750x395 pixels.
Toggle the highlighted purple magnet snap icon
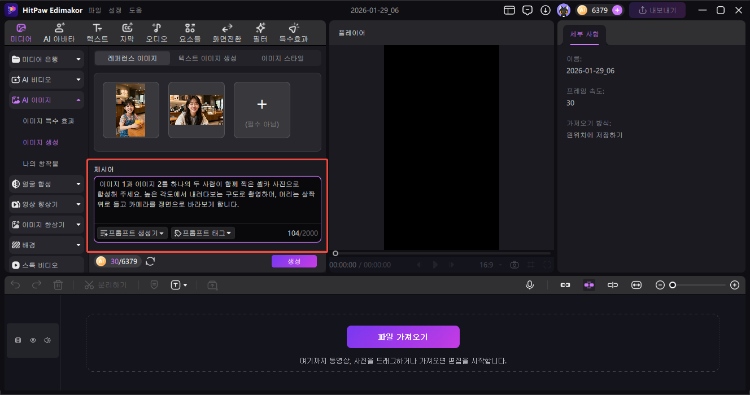(589, 285)
